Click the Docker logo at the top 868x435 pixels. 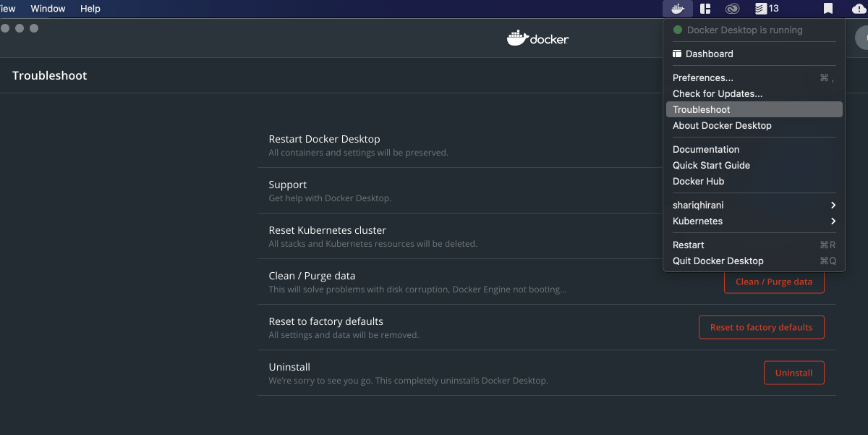pos(537,38)
